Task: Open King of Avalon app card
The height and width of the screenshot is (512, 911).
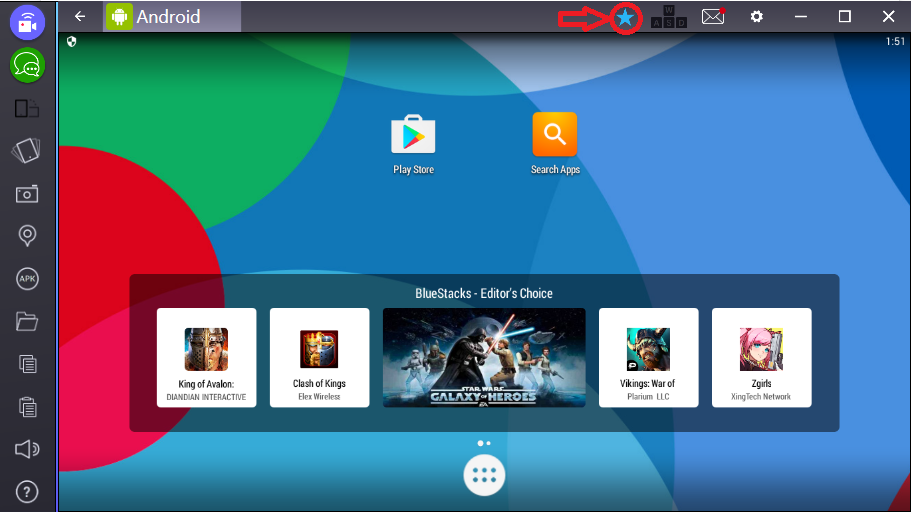Action: click(206, 357)
